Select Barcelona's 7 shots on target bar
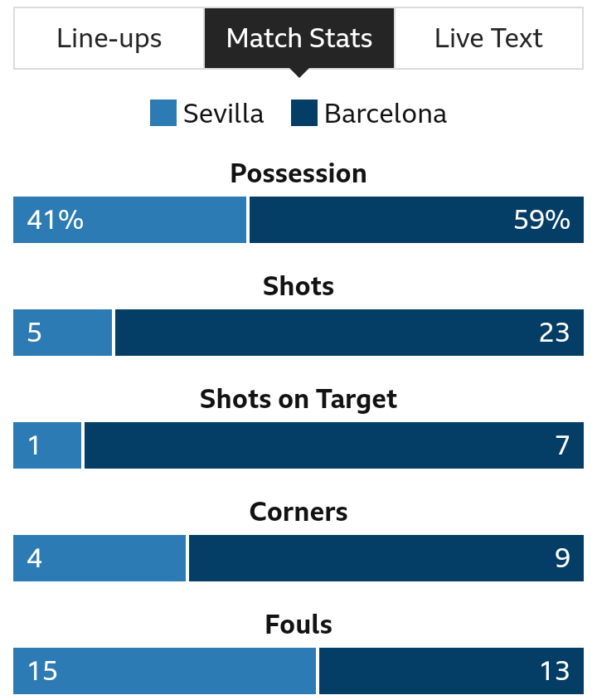The image size is (597, 700). (334, 445)
